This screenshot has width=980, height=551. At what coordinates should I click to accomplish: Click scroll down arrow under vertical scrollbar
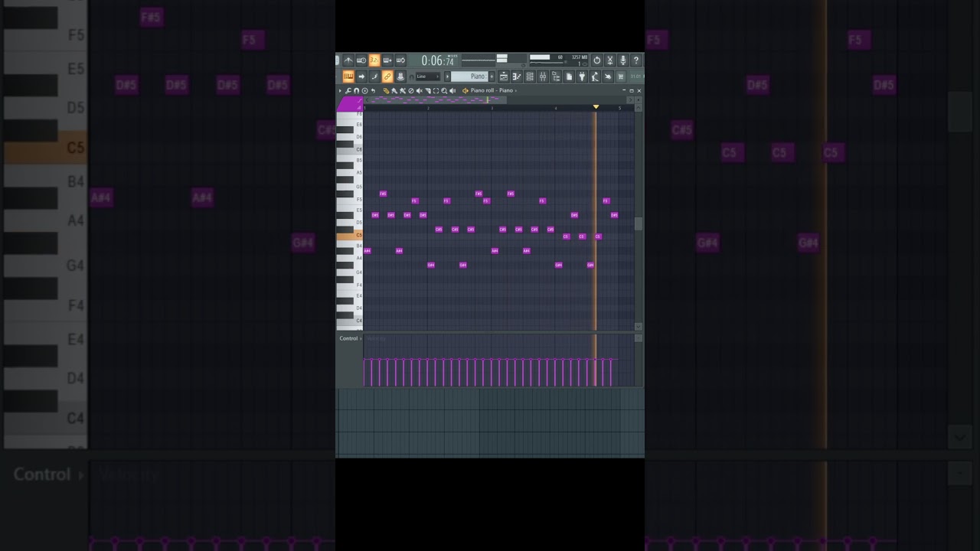coord(639,327)
